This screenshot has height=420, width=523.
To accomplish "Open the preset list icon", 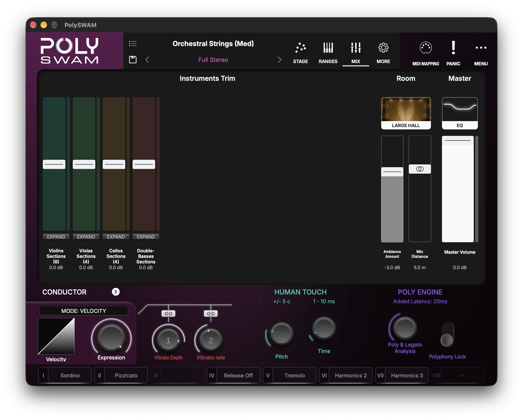I will click(133, 44).
